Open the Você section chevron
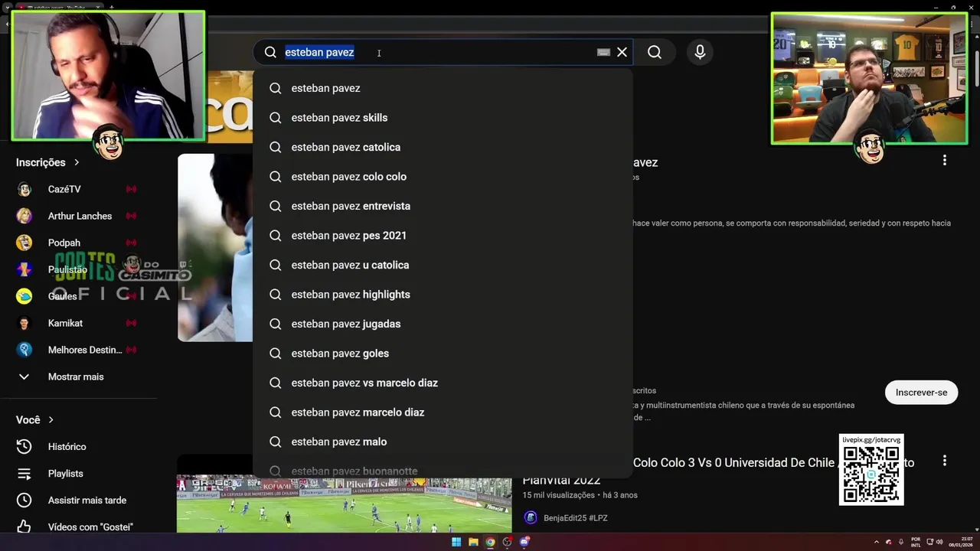 click(51, 420)
